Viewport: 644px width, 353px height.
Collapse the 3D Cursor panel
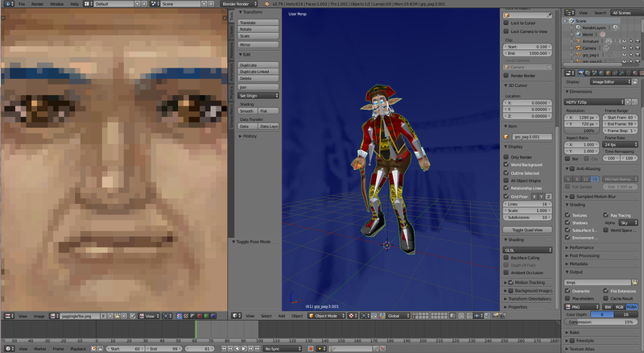click(x=506, y=85)
